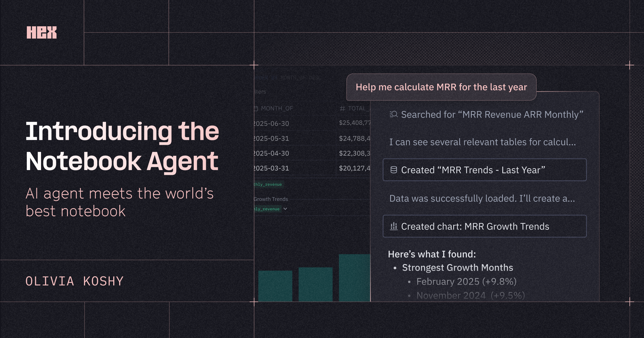Image resolution: width=644 pixels, height=338 pixels.
Task: Click "Strongest Growth Months" bullet
Action: point(458,267)
